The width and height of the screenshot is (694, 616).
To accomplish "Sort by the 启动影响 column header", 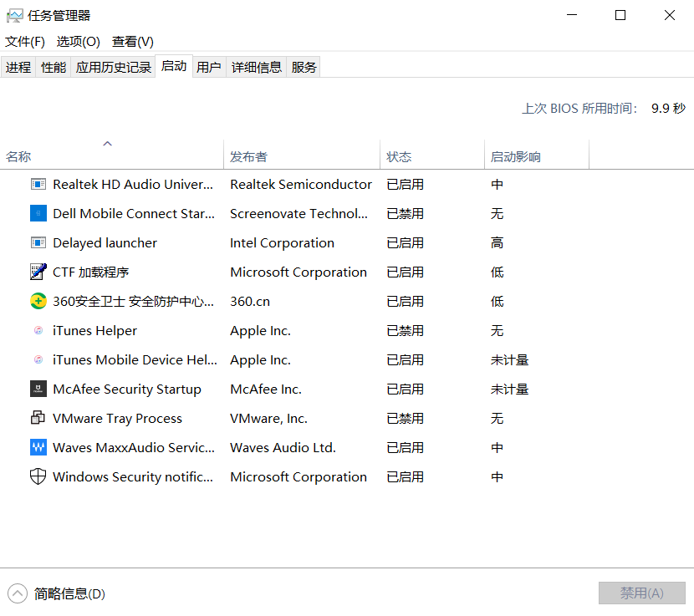I will pyautogui.click(x=537, y=154).
